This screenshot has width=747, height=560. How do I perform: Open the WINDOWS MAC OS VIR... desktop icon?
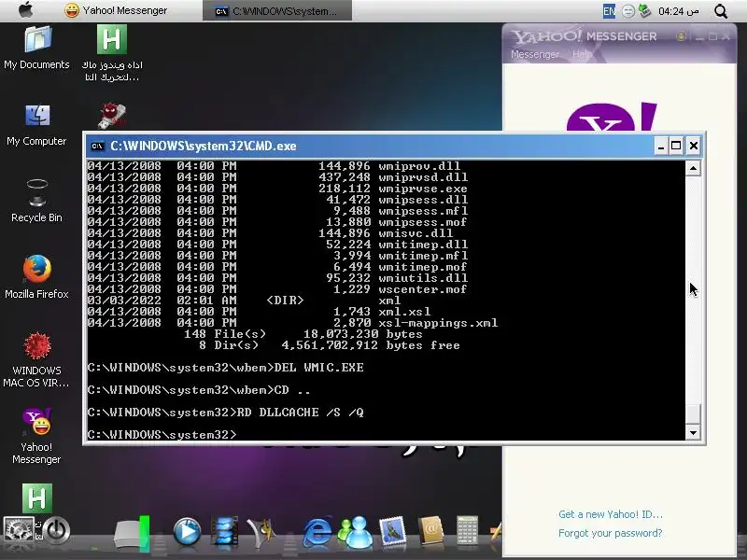pyautogui.click(x=36, y=359)
